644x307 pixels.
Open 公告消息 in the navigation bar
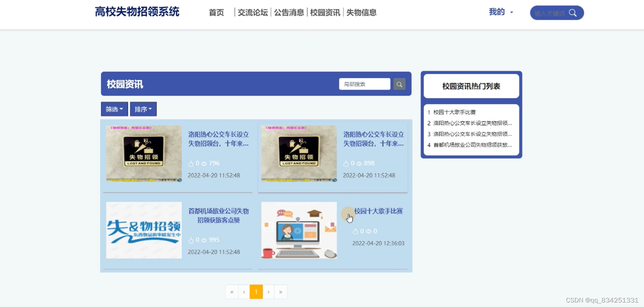(289, 12)
